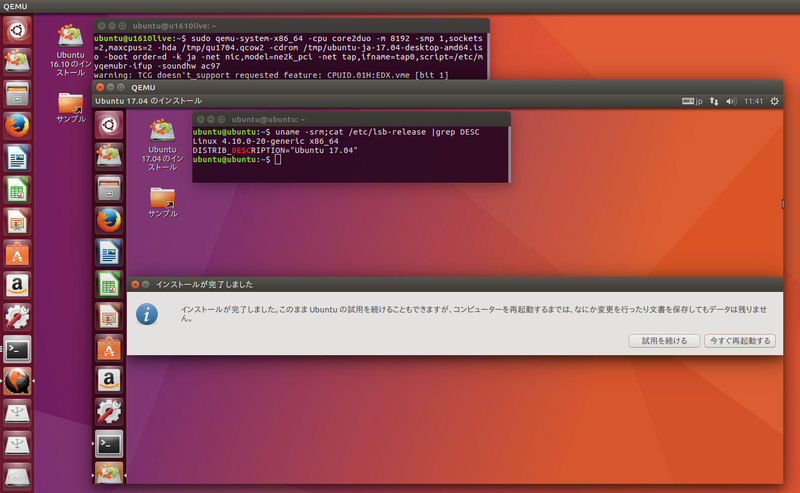Open Writer in the guest launcher
The width and height of the screenshot is (800, 493).
click(109, 253)
